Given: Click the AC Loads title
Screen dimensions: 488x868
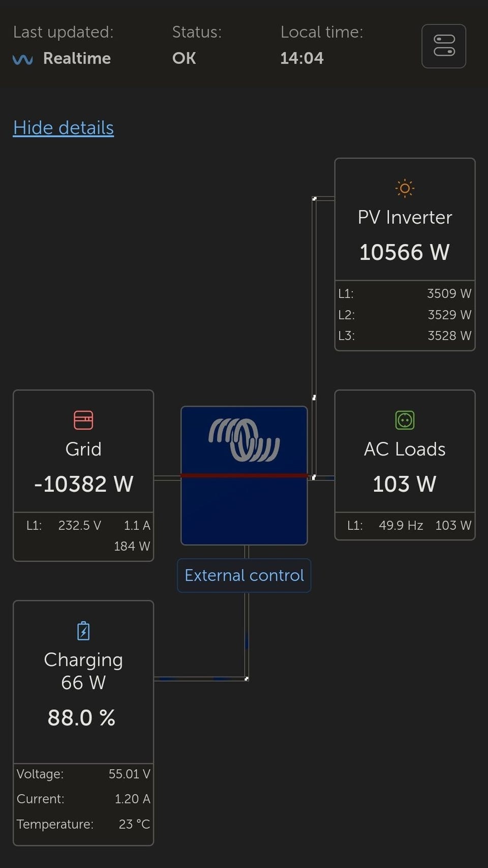Looking at the screenshot, I should 405,449.
